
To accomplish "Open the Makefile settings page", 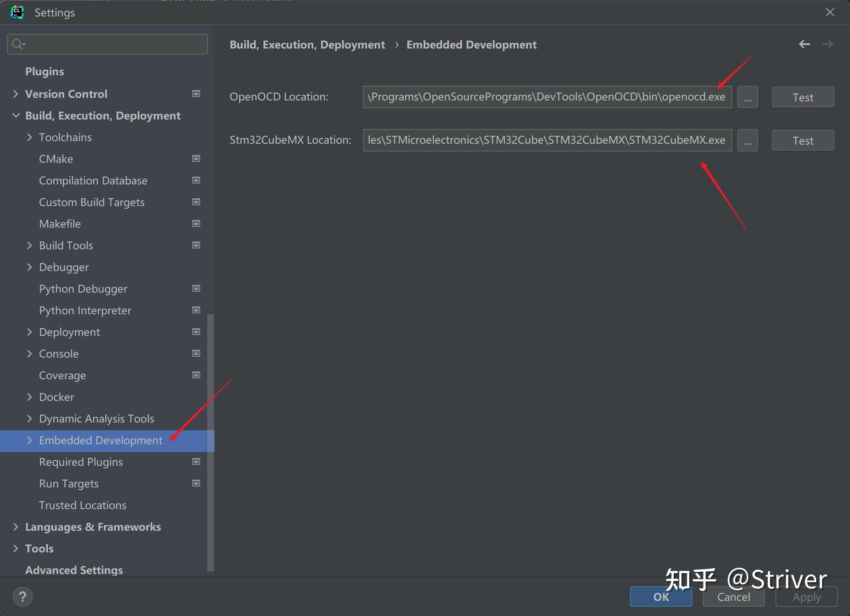I will coord(60,224).
